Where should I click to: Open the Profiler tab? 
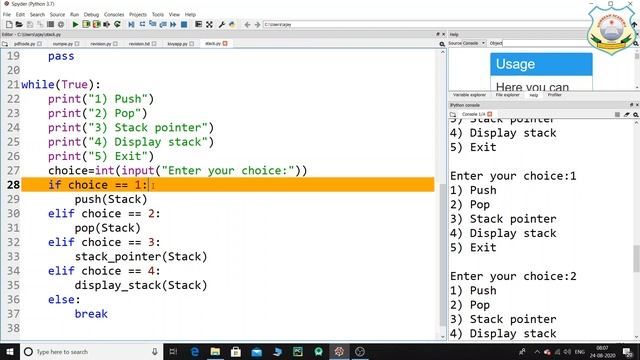coord(554,95)
